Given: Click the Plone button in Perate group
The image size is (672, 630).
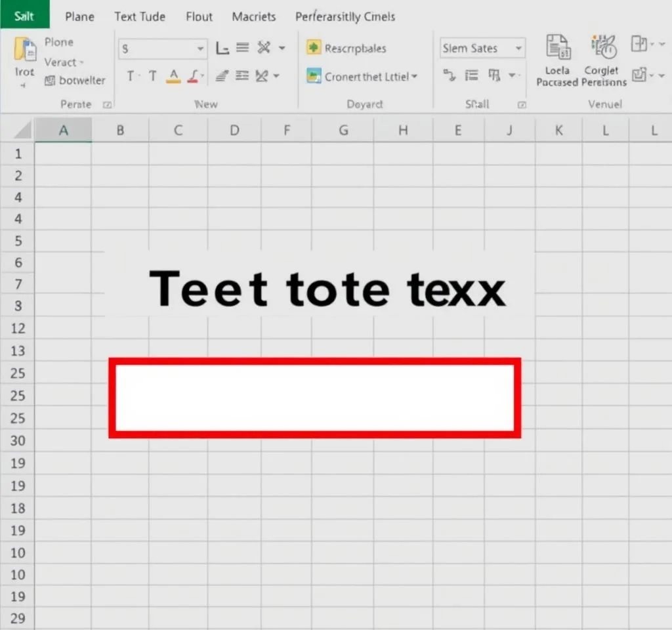Looking at the screenshot, I should [x=59, y=42].
